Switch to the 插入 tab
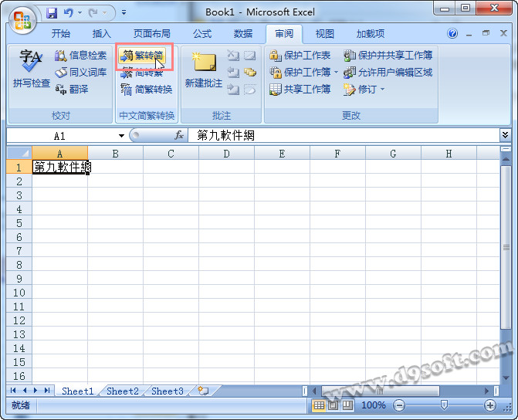 (101, 34)
